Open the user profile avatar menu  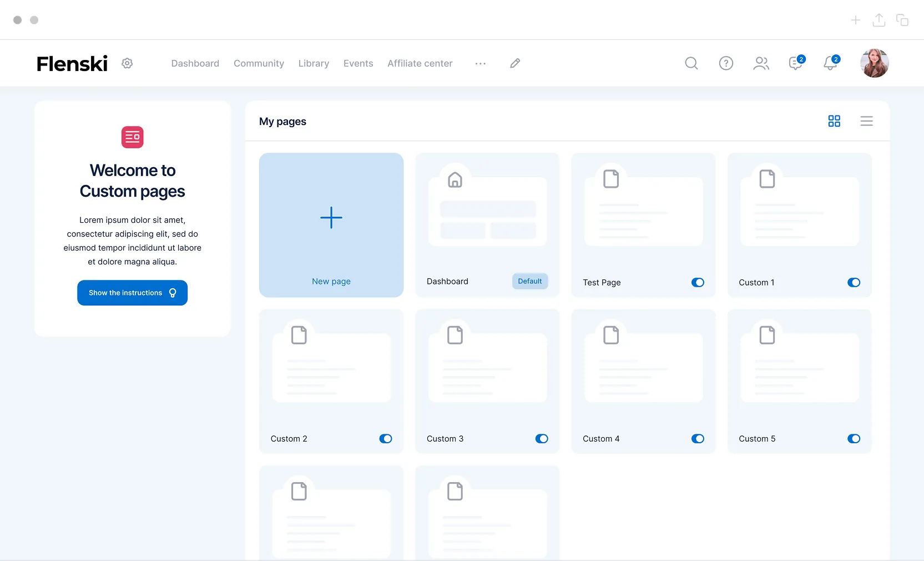874,63
